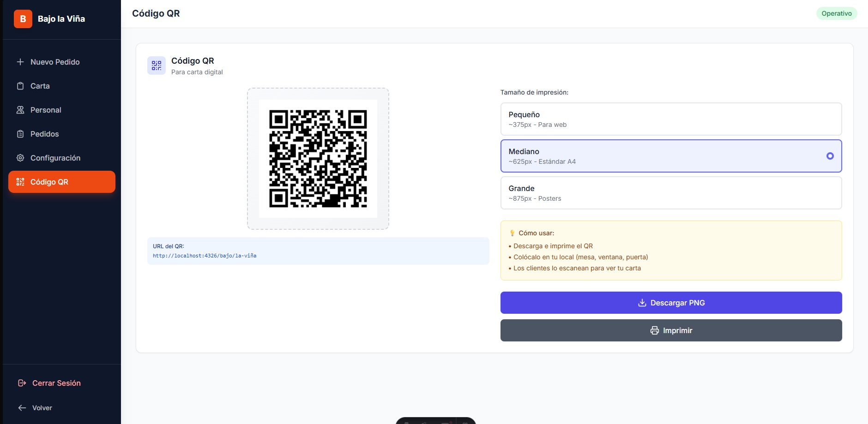This screenshot has width=868, height=424.
Task: Open Pedidos using its list icon
Action: [x=20, y=134]
